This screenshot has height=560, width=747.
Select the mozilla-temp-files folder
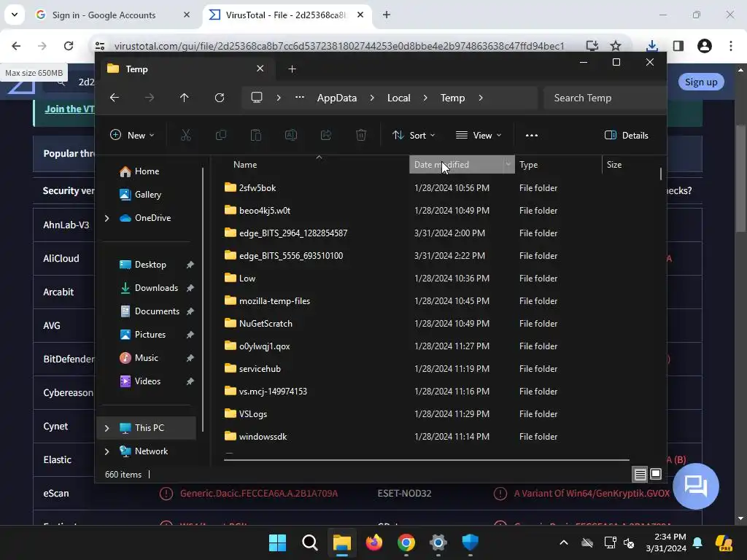pos(274,301)
